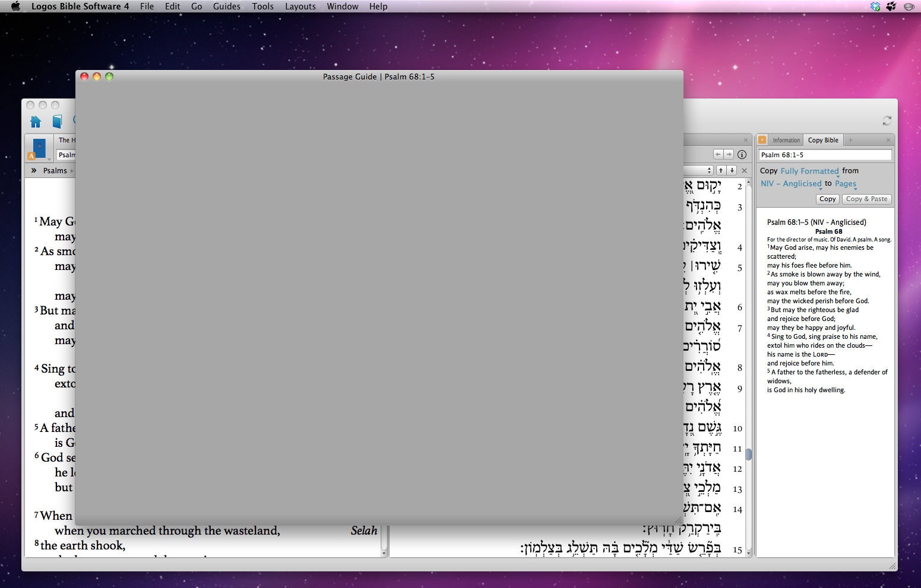The image size is (921, 588).
Task: Click Hebrew verse number 15
Action: [x=738, y=550]
